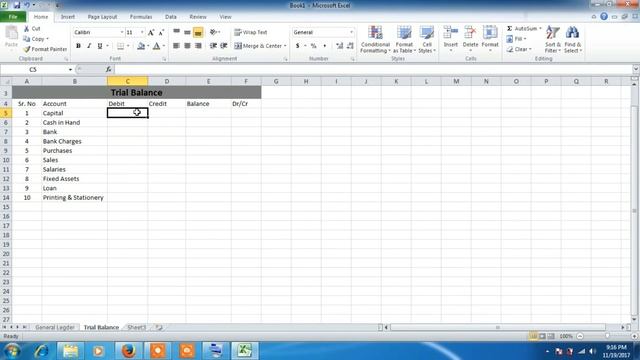Apply percent style number format
640x360 pixels.
313,46
